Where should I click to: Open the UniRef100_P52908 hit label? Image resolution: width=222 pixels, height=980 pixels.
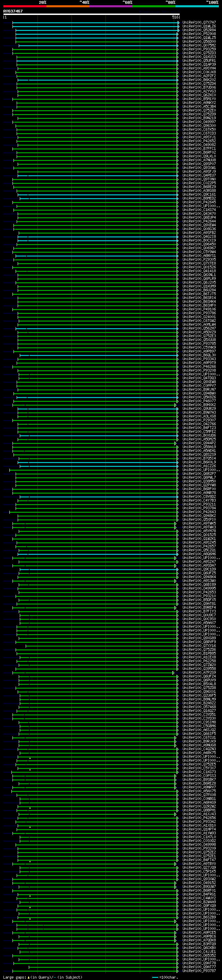click(x=199, y=34)
